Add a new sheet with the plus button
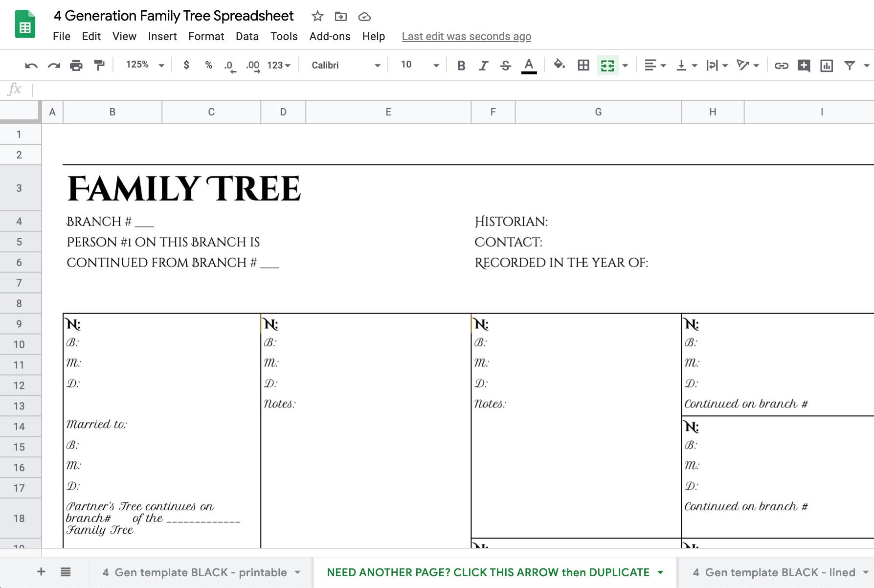 tap(41, 571)
